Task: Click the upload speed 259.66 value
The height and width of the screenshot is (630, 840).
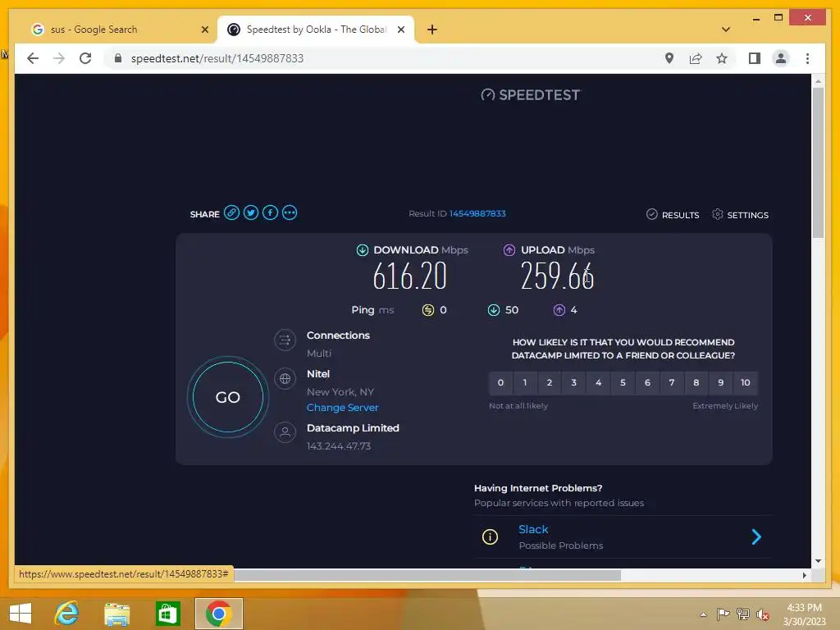Action: pyautogui.click(x=557, y=276)
